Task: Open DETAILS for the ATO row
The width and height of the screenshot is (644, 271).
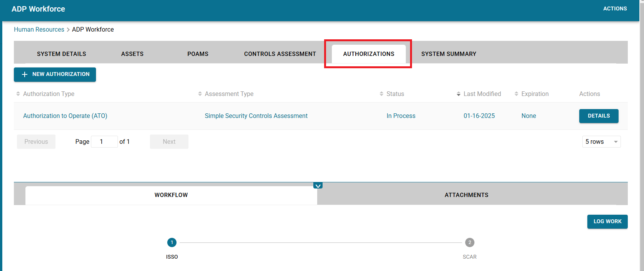Action: tap(599, 116)
